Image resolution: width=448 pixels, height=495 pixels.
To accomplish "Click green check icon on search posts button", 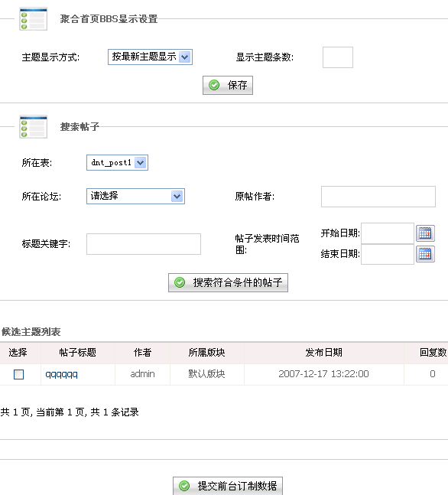I will pos(180,282).
